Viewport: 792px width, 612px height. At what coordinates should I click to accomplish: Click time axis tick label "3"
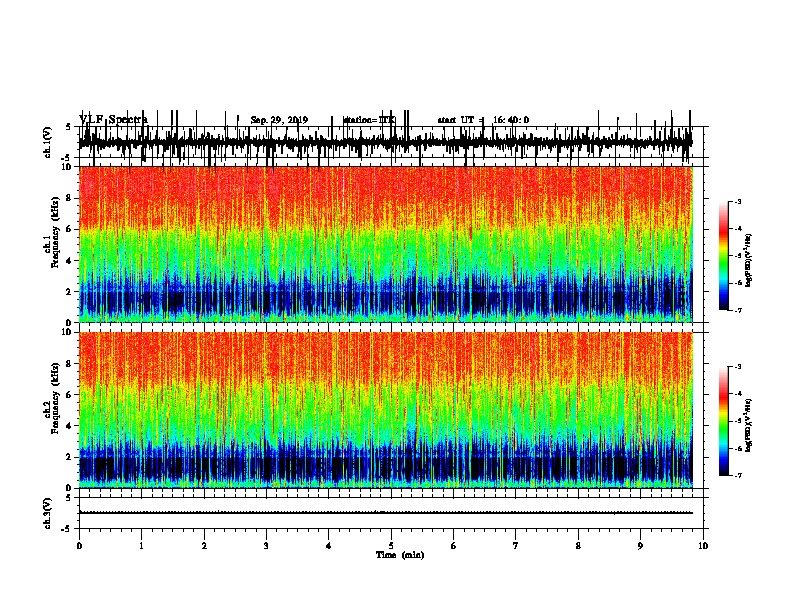[266, 546]
